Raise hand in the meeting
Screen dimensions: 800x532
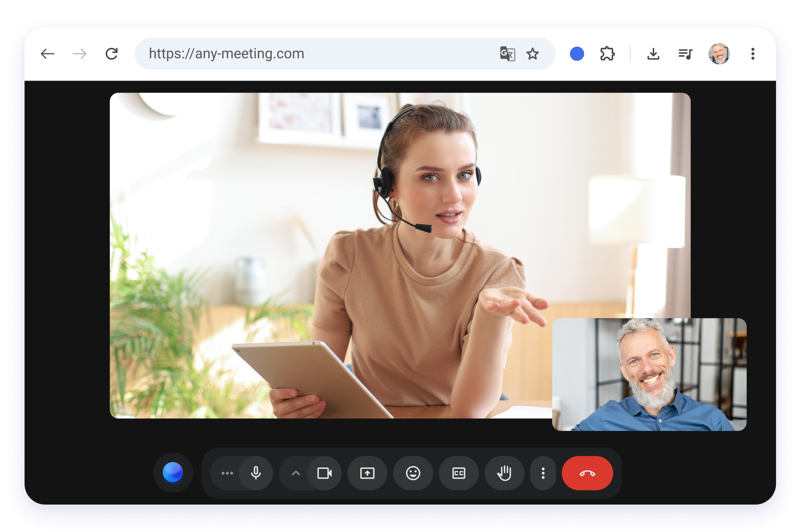[504, 473]
